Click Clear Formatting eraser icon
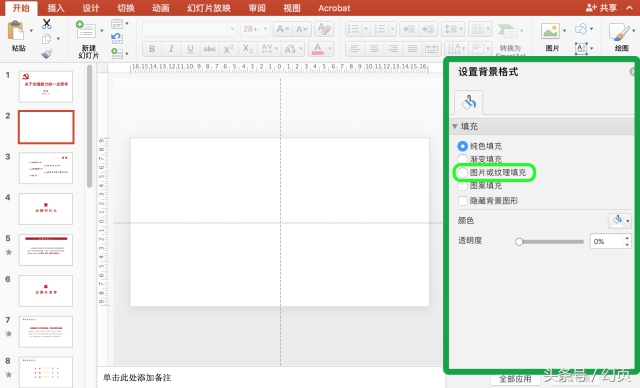This screenshot has width=640, height=388. click(324, 29)
